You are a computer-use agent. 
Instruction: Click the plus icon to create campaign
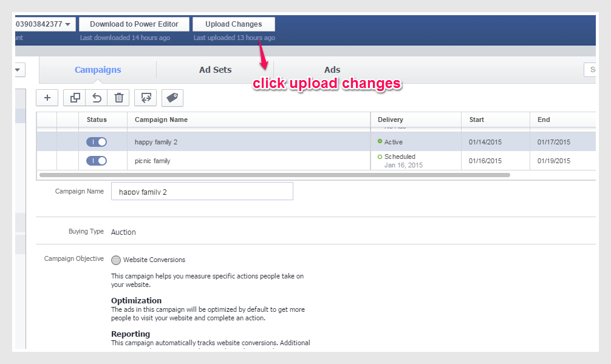coord(47,98)
